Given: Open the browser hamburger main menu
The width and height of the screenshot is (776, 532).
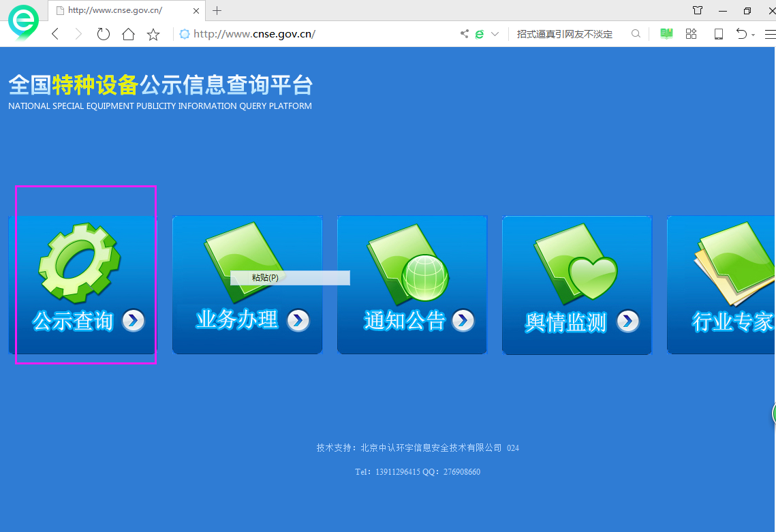Looking at the screenshot, I should tap(770, 34).
